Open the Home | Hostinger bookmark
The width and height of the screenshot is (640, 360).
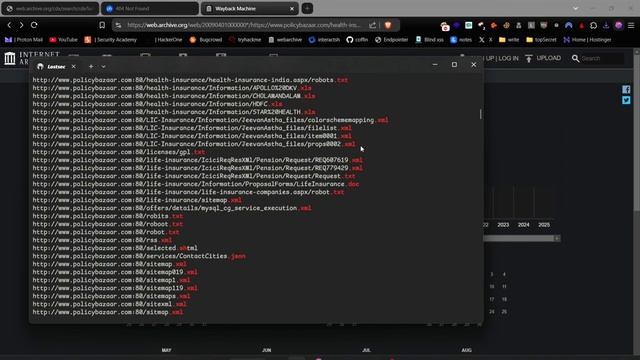click(587, 40)
